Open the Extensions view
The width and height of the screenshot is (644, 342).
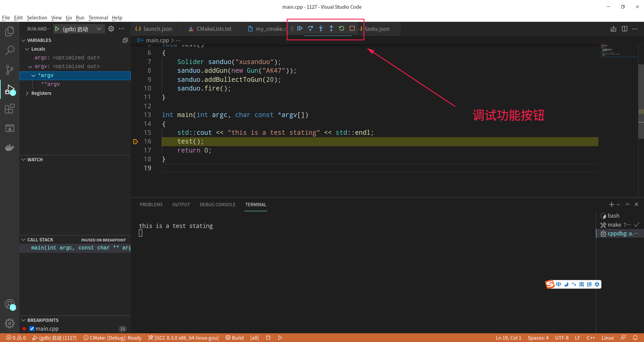10,109
